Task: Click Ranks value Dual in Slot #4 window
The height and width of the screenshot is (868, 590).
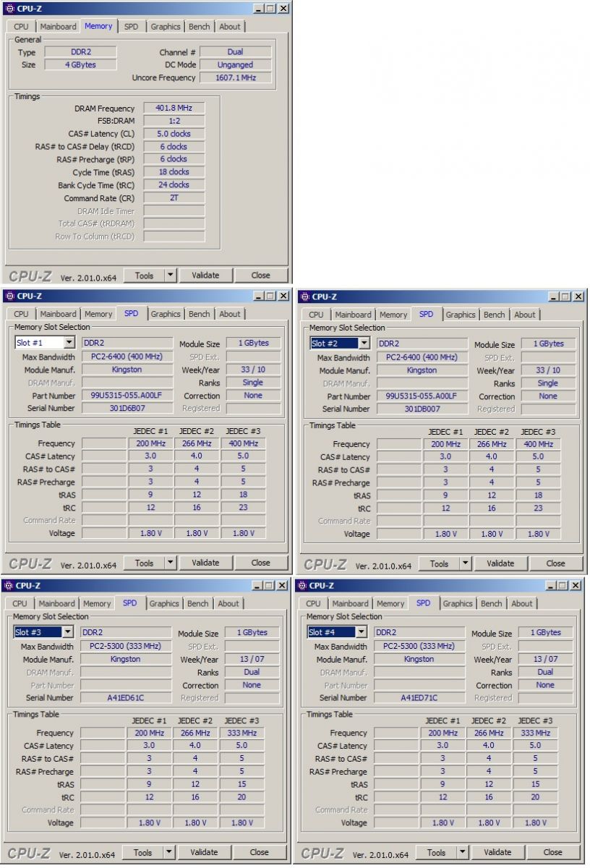Action: [x=545, y=672]
